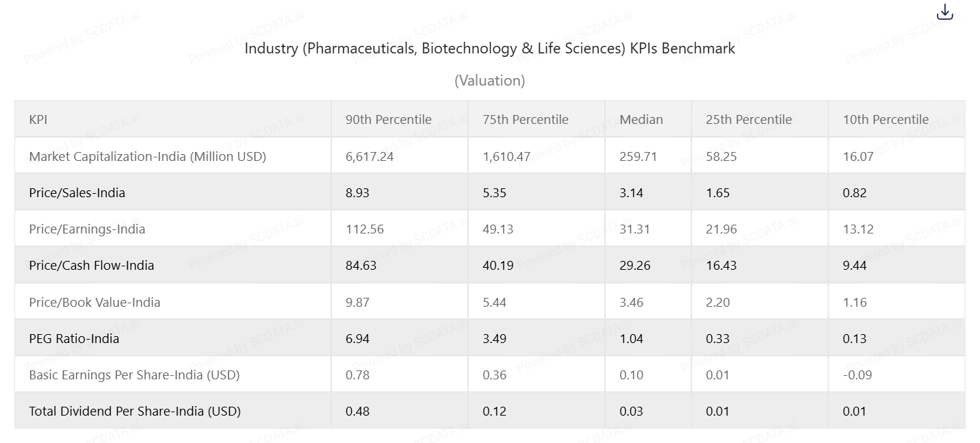980x443 pixels.
Task: Select the PEG Ratio-India row label
Action: click(x=74, y=338)
